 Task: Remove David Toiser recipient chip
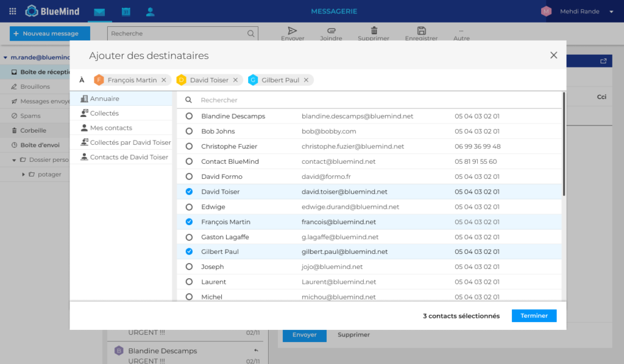[x=236, y=80]
